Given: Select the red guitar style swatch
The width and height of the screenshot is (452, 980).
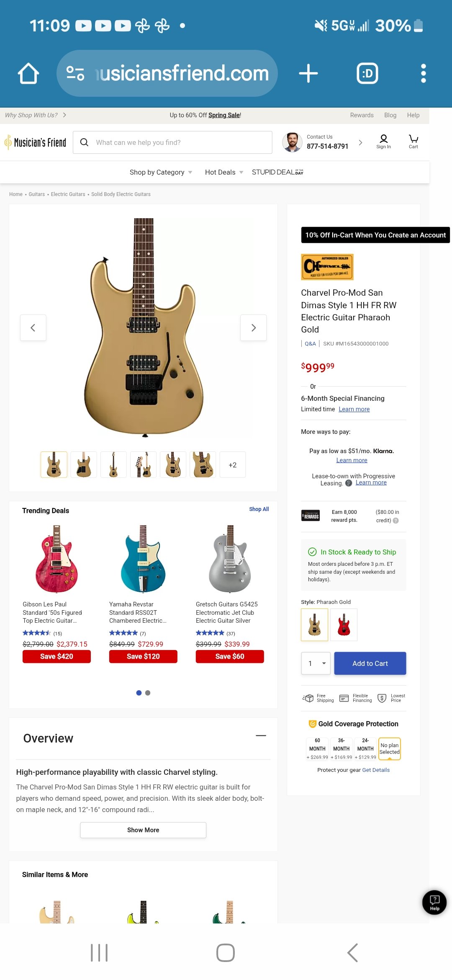Looking at the screenshot, I should (x=344, y=624).
